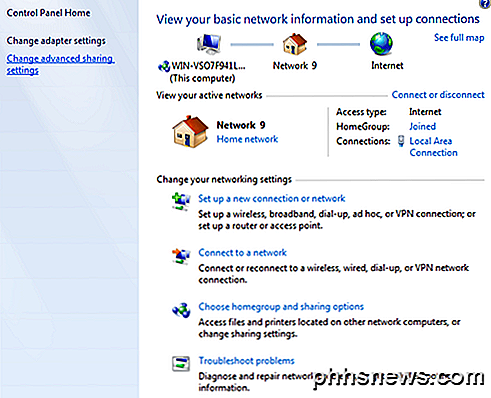Click the Local Area Connection adapter icon
The image size is (491, 398).
pyautogui.click(x=401, y=141)
